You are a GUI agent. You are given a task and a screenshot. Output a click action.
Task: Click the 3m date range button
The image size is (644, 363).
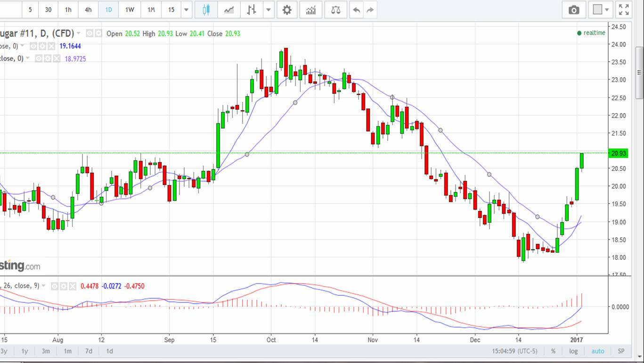[46, 351]
